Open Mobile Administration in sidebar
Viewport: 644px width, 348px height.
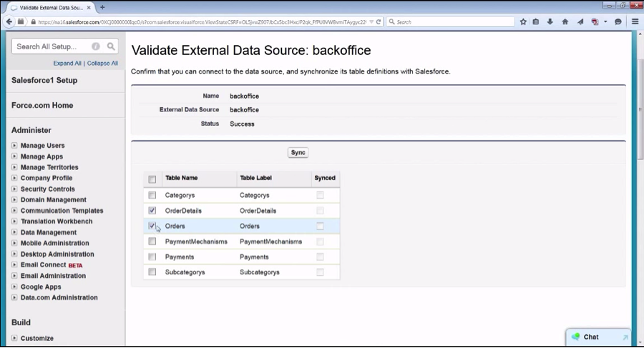click(x=54, y=243)
